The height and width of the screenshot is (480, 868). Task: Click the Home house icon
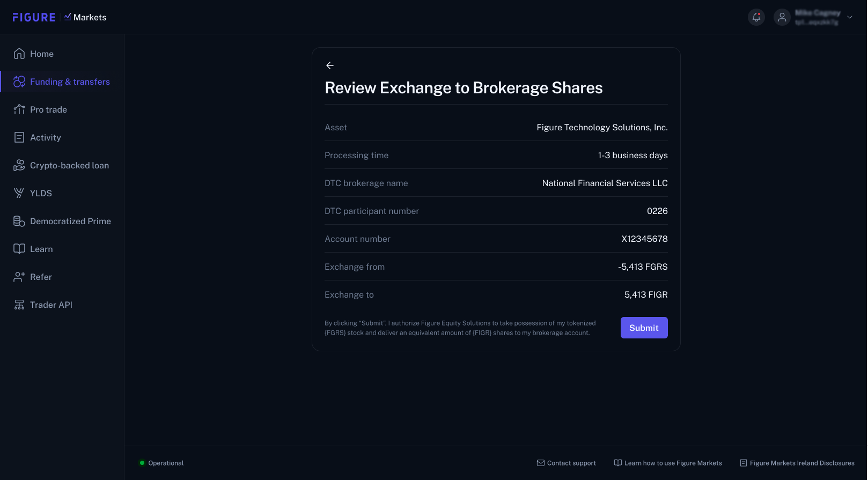click(19, 54)
